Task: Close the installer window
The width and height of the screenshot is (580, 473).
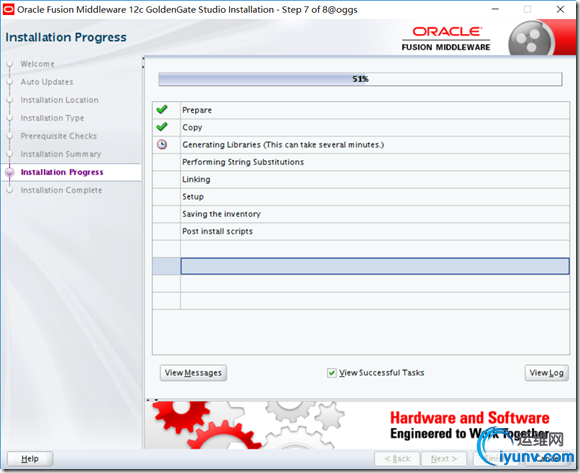Action: coord(560,9)
